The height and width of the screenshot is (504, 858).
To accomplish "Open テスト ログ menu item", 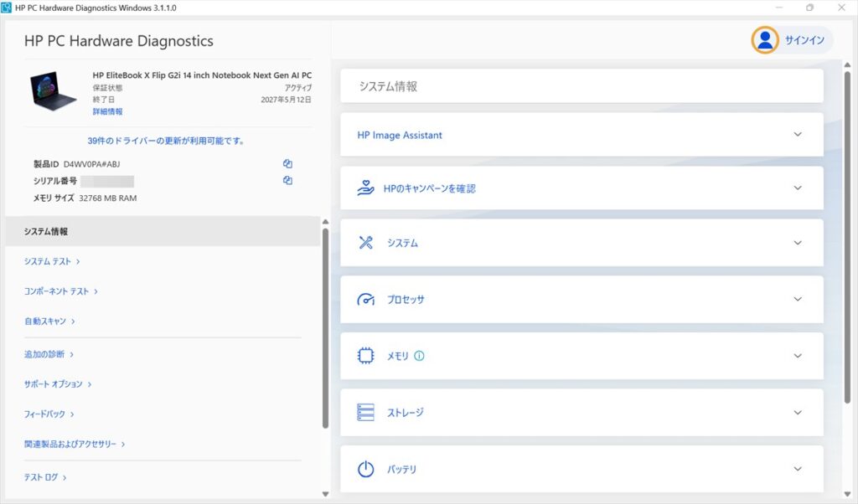I will 45,477.
